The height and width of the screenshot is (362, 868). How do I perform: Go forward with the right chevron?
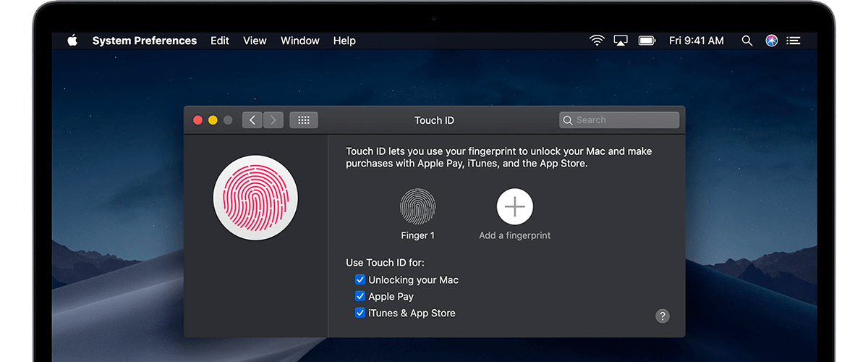[x=273, y=120]
